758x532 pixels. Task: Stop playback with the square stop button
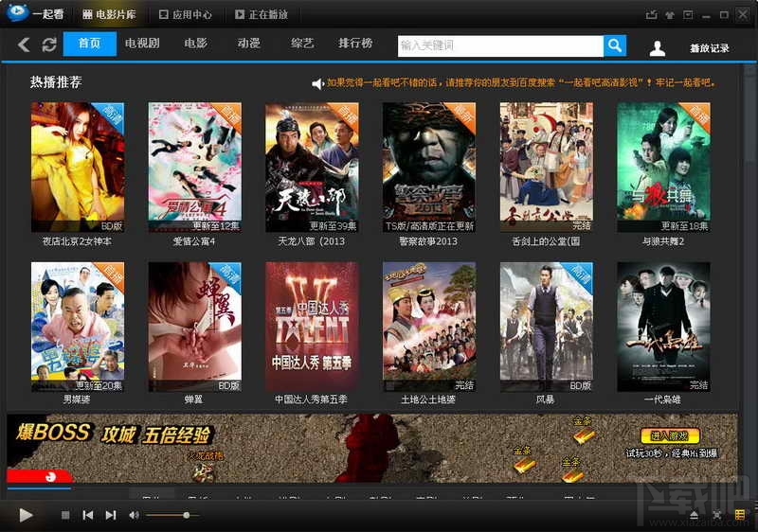pyautogui.click(x=65, y=515)
